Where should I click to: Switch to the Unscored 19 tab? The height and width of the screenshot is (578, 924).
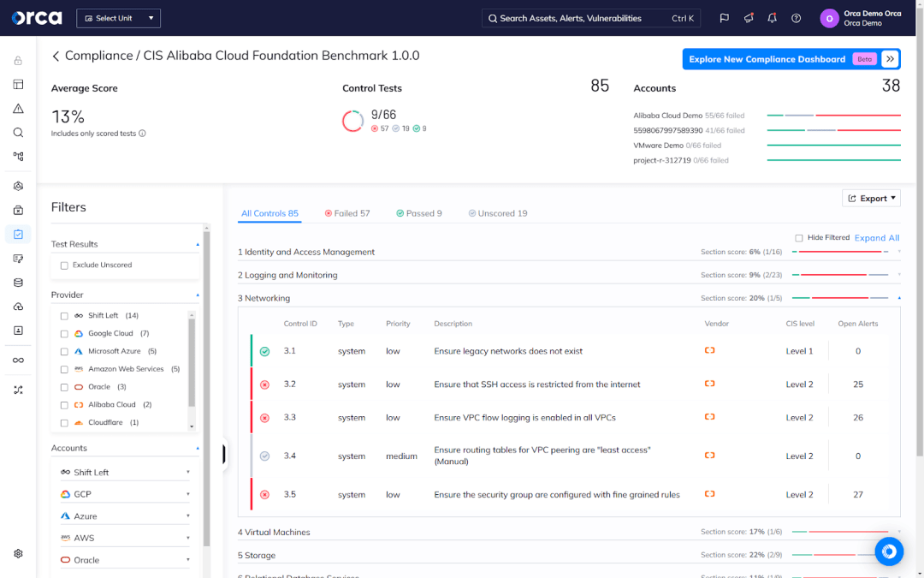pos(498,213)
